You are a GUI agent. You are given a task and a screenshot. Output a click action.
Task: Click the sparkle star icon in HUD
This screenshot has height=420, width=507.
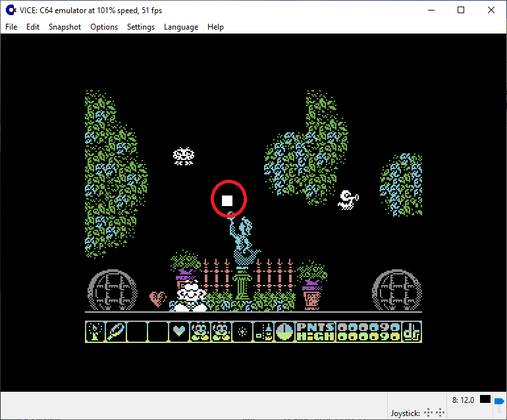coord(242,331)
